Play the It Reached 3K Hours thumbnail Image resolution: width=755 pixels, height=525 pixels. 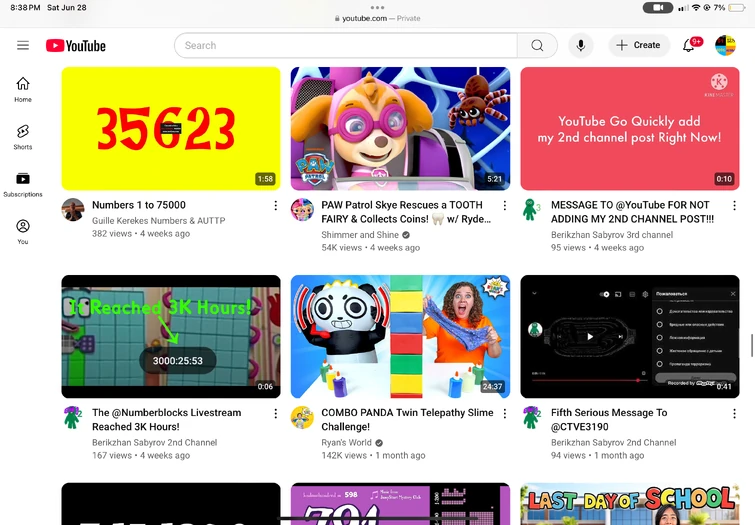[x=171, y=336]
